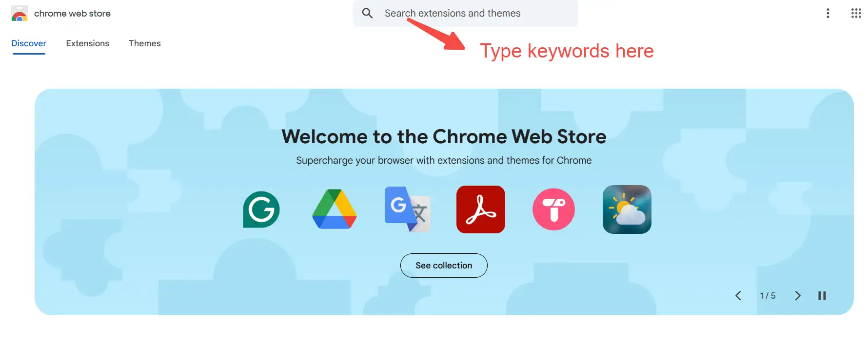Viewport: 868px width, 341px height.
Task: Open the weather extension icon
Action: pyautogui.click(x=627, y=209)
